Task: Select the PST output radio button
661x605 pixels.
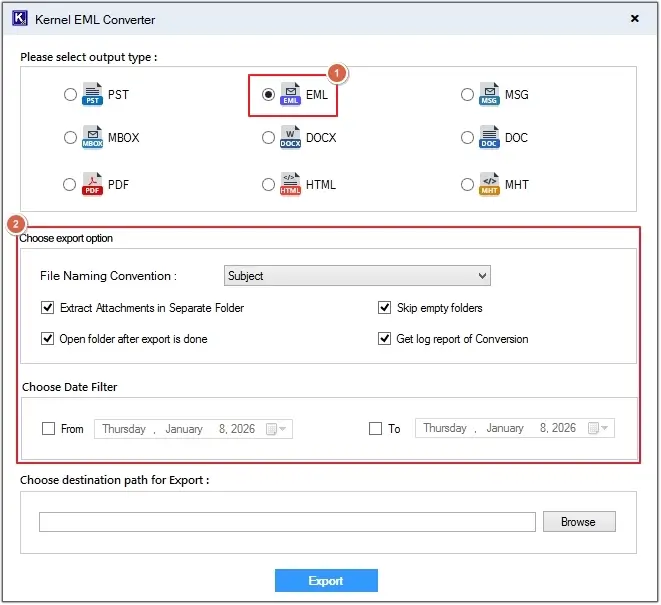Action: point(70,94)
